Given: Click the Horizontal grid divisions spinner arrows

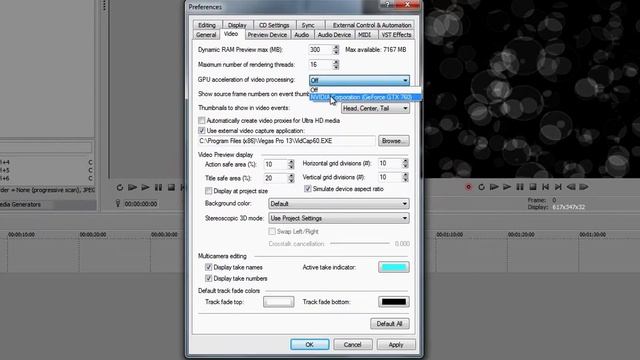Looking at the screenshot, I should [405, 163].
